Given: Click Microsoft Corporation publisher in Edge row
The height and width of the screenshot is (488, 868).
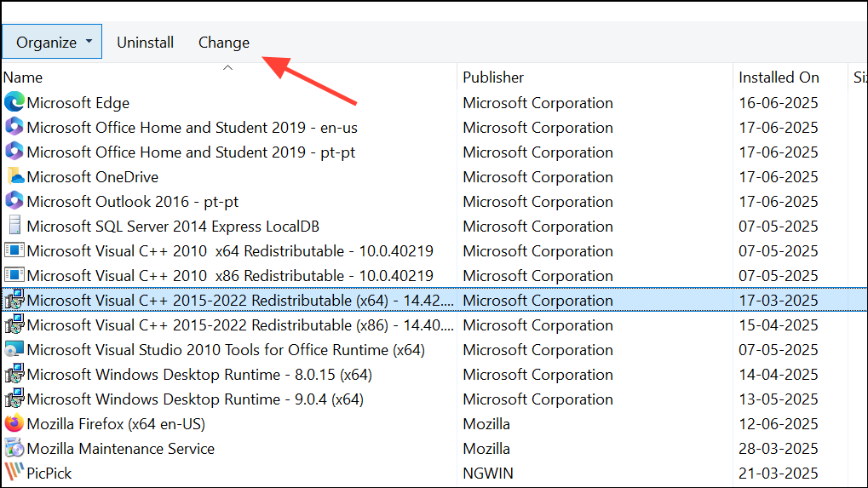Looking at the screenshot, I should (538, 103).
